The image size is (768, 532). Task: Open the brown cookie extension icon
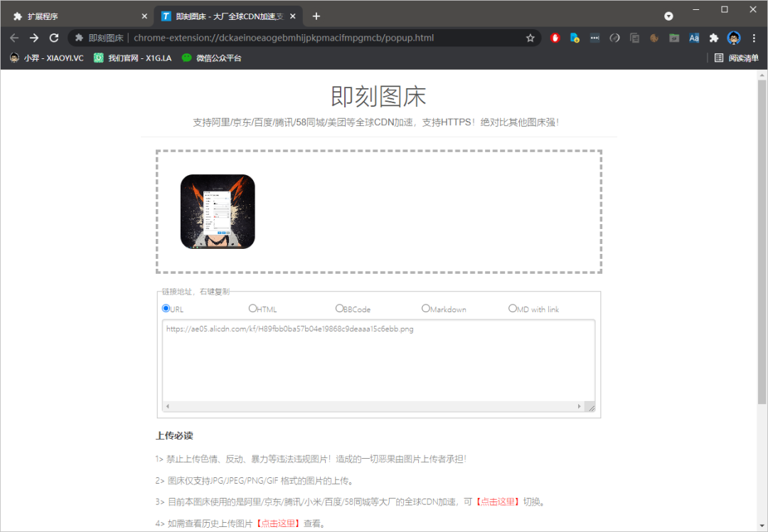pos(654,38)
